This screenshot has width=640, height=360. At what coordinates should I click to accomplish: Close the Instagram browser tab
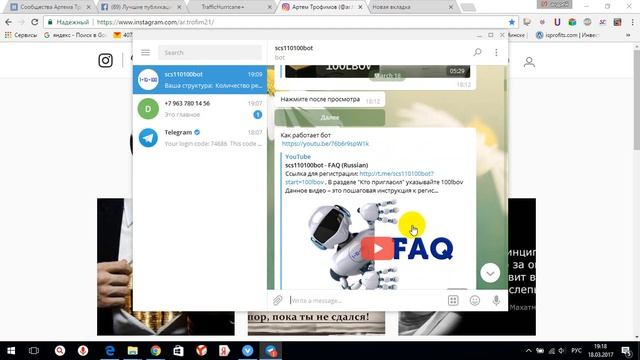pyautogui.click(x=360, y=7)
